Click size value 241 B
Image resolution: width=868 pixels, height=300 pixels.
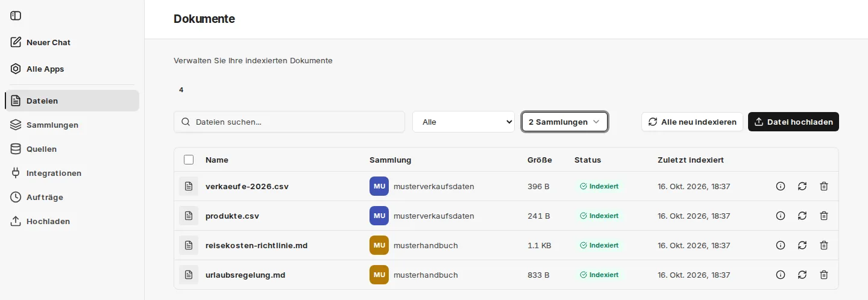click(x=538, y=216)
